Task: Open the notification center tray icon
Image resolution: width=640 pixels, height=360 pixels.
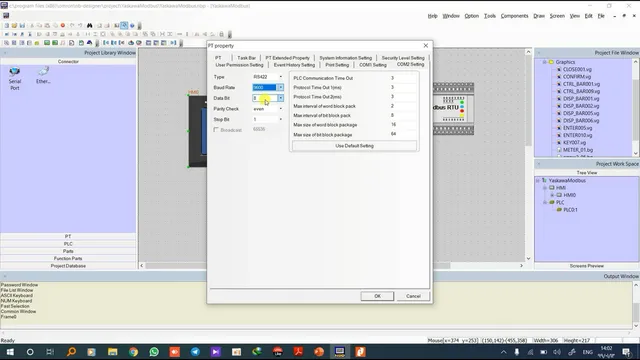Action: (x=626, y=352)
